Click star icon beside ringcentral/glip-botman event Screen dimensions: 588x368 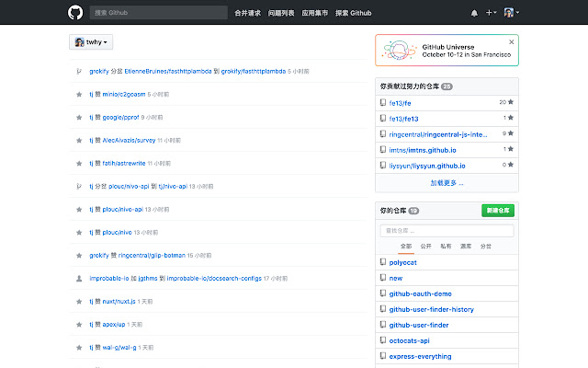79,256
